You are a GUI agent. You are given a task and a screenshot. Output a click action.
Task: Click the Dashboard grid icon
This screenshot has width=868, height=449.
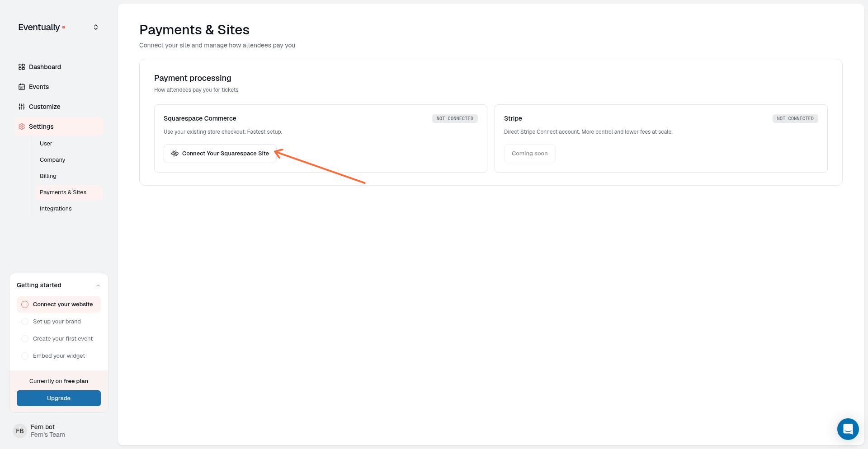(x=22, y=67)
